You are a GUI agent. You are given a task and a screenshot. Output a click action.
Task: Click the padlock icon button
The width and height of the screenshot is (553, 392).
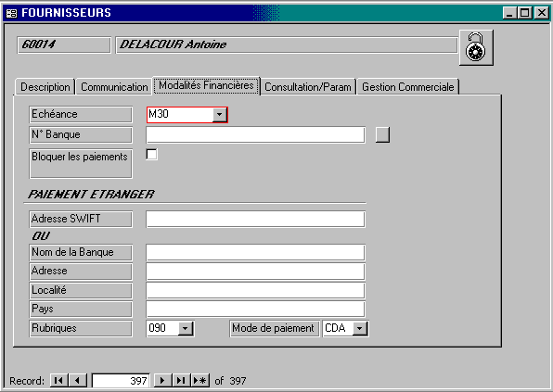point(476,47)
